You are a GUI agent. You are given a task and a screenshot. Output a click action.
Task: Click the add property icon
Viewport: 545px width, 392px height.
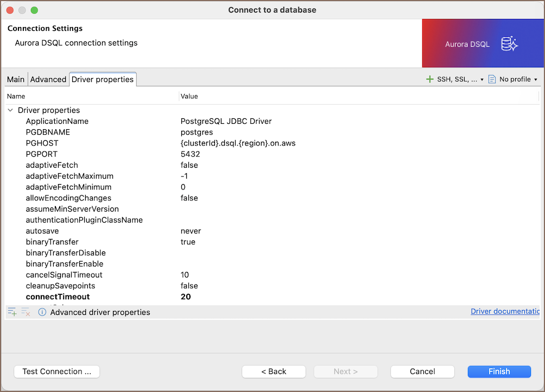click(x=12, y=312)
